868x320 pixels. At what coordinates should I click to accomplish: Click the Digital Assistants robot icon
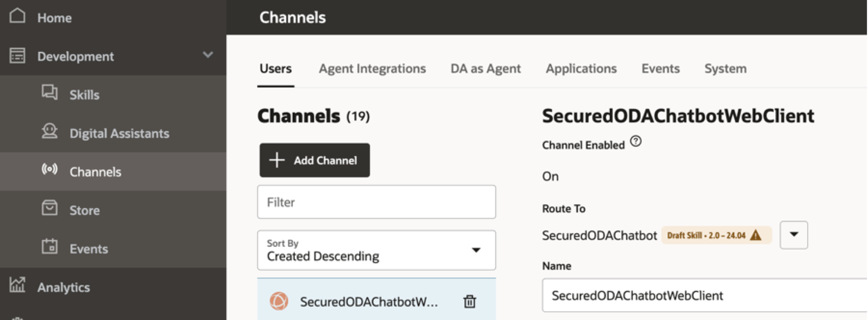point(50,131)
